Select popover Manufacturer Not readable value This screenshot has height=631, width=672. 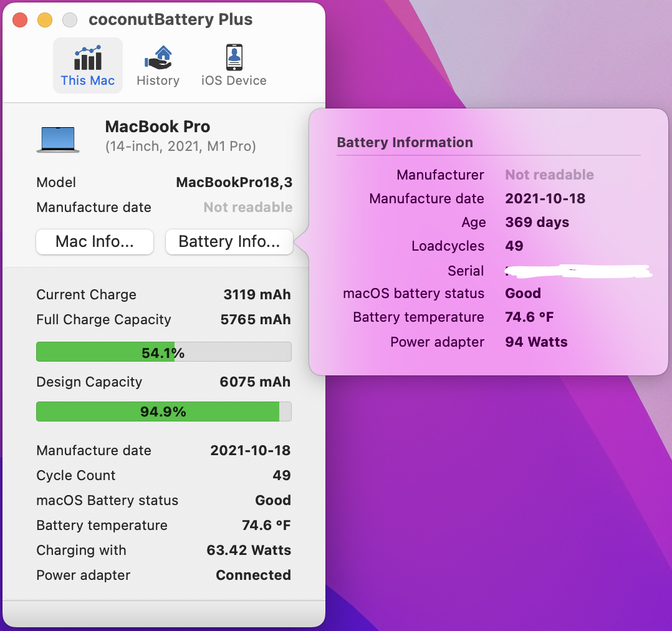(x=549, y=175)
